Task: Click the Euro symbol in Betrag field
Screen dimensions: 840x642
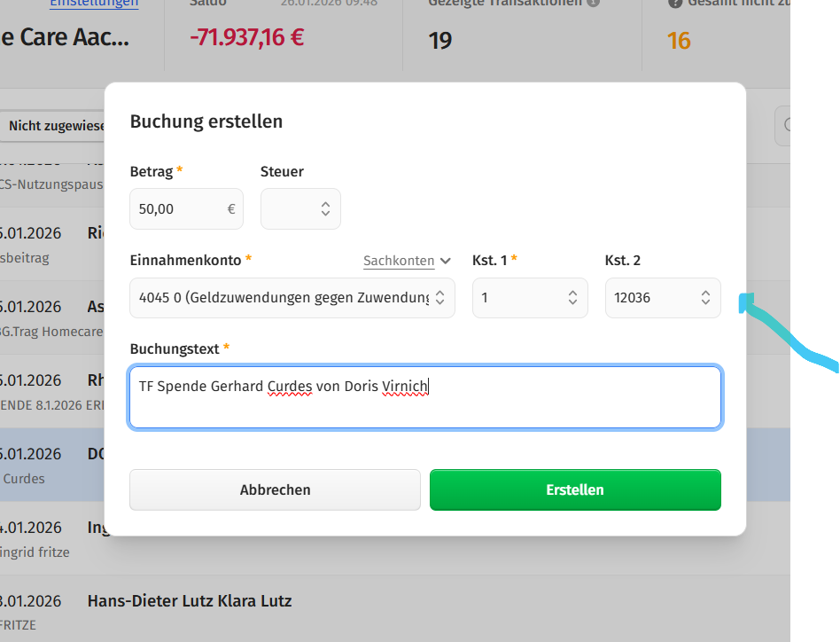Action: tap(231, 209)
